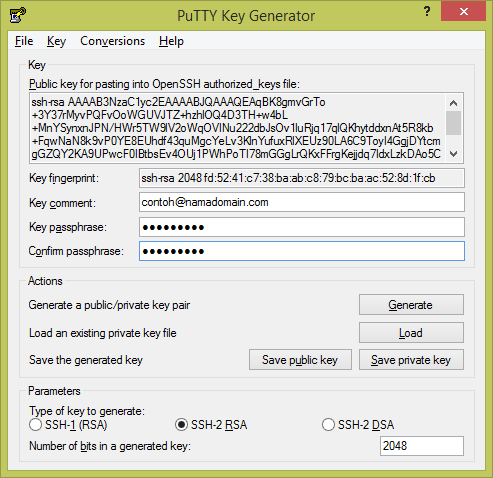Viewport: 493px width, 478px height.
Task: Click 'Load an existing private key file' text
Action: [103, 333]
